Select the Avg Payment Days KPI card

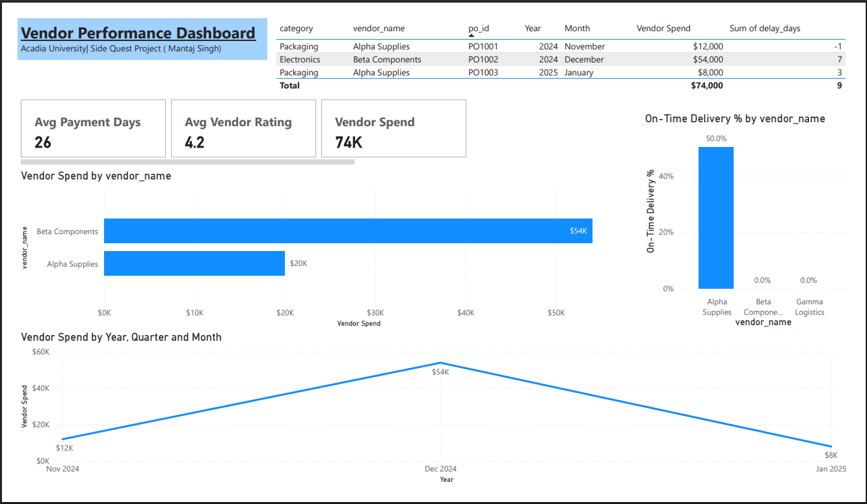93,128
